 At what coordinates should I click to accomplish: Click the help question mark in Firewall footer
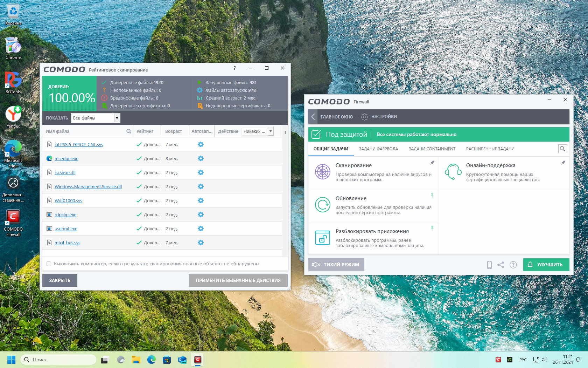click(513, 265)
